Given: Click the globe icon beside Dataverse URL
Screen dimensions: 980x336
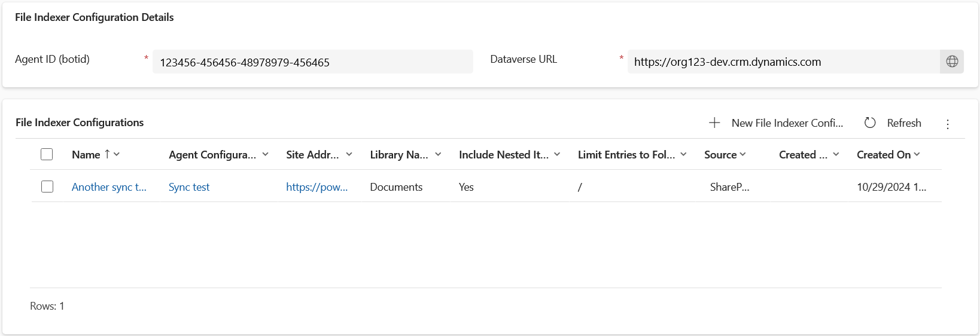Looking at the screenshot, I should (952, 62).
